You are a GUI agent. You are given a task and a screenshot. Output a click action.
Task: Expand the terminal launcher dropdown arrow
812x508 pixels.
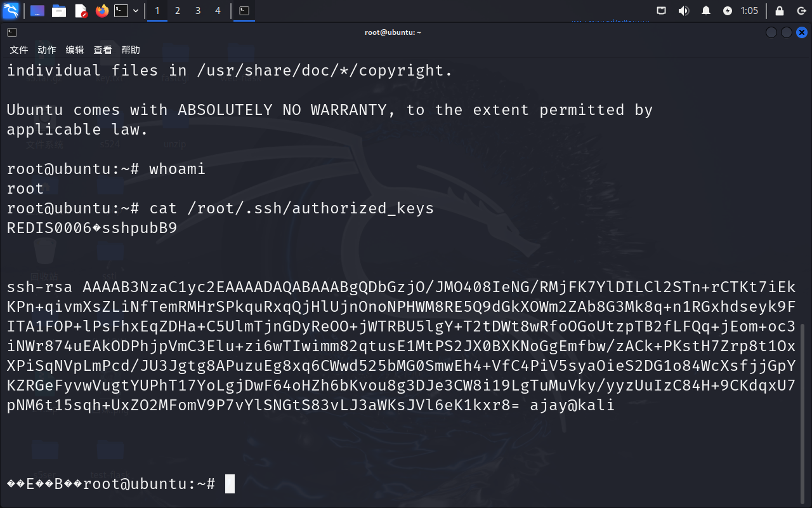pyautogui.click(x=136, y=11)
